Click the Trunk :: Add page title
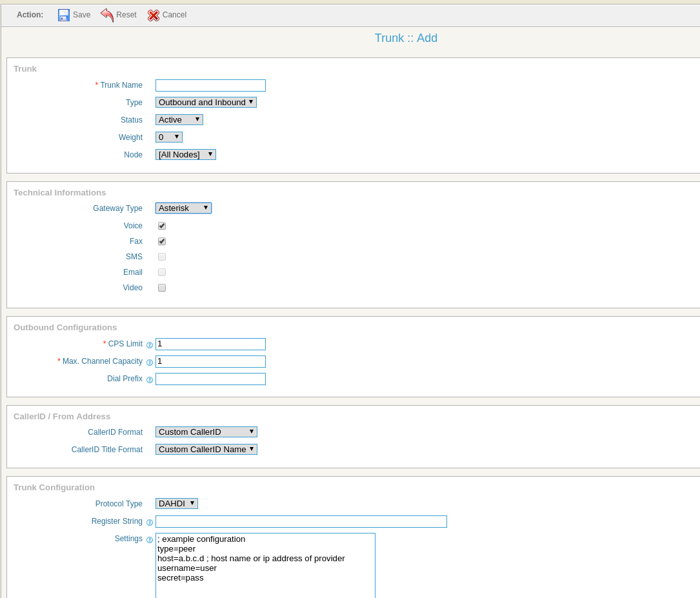This screenshot has width=700, height=598. pyautogui.click(x=406, y=38)
